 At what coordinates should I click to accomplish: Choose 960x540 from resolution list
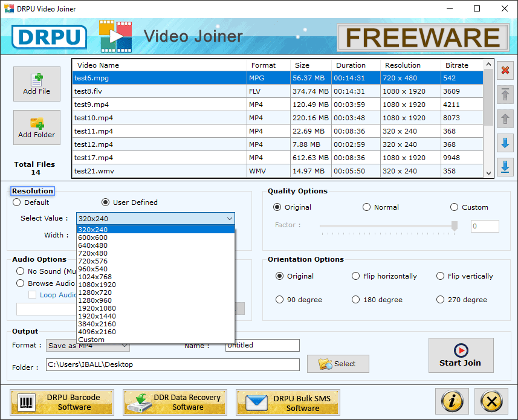(155, 269)
